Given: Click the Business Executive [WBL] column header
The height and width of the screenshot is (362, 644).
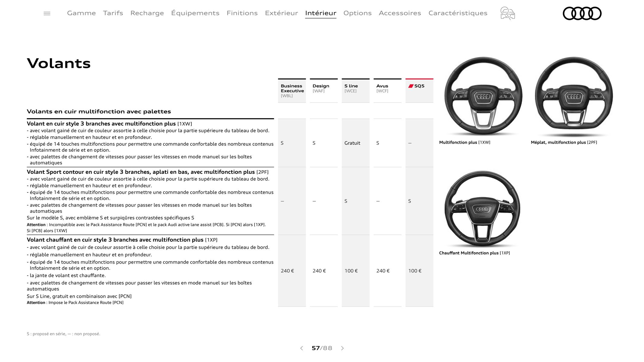Looking at the screenshot, I should click(x=292, y=91).
